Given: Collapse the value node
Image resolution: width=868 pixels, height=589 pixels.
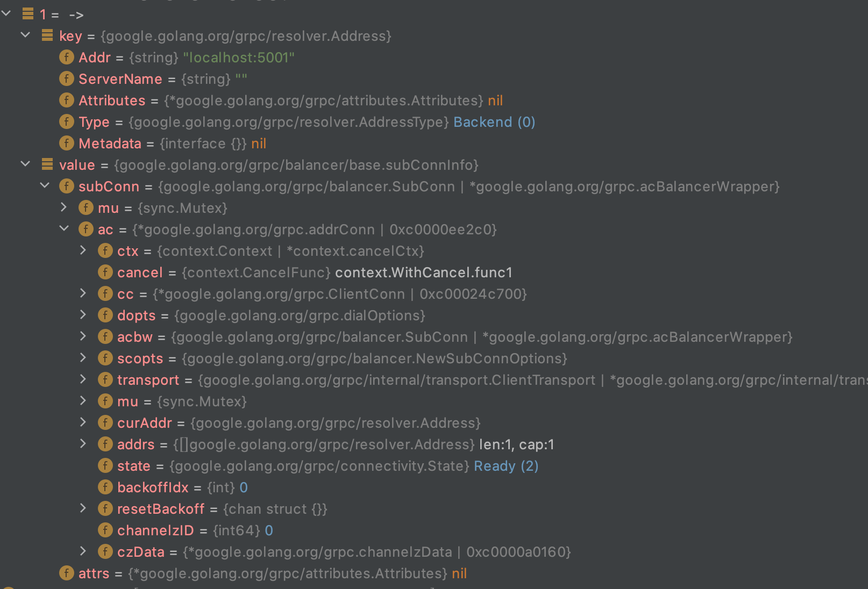Looking at the screenshot, I should click(25, 164).
